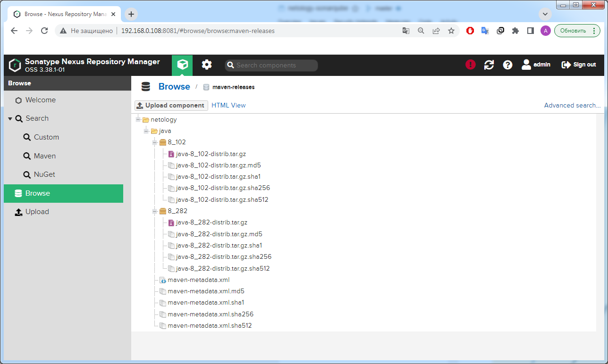Select java-8_282-distrib.tar.gz.md5 file
This screenshot has width=608, height=364.
(x=219, y=234)
